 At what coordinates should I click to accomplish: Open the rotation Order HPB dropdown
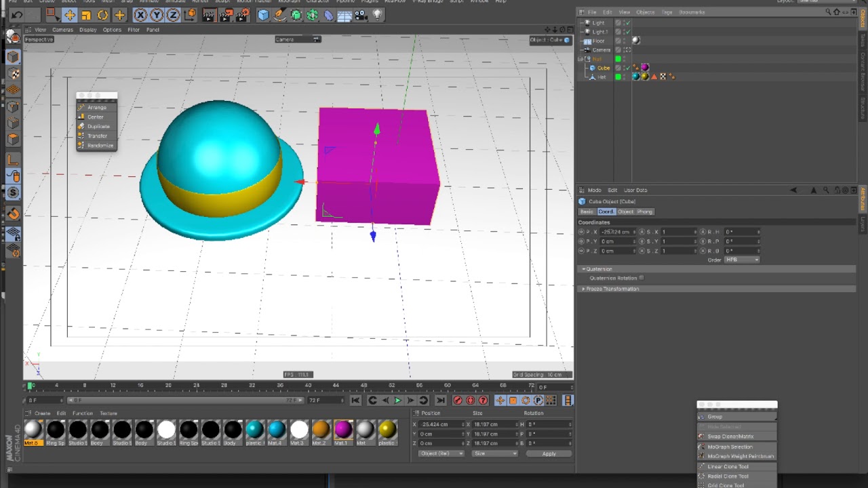(742, 260)
